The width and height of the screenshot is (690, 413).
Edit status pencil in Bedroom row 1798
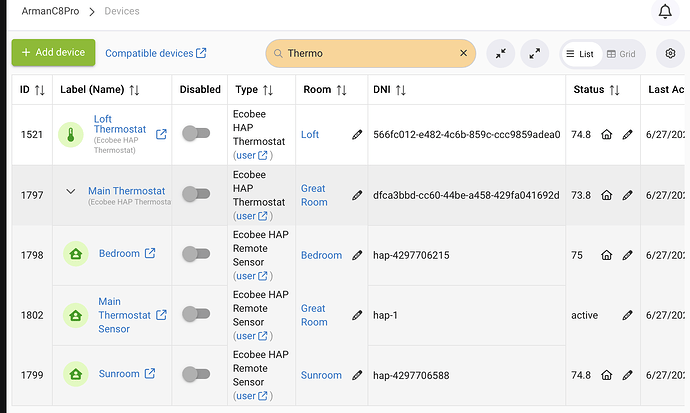628,255
